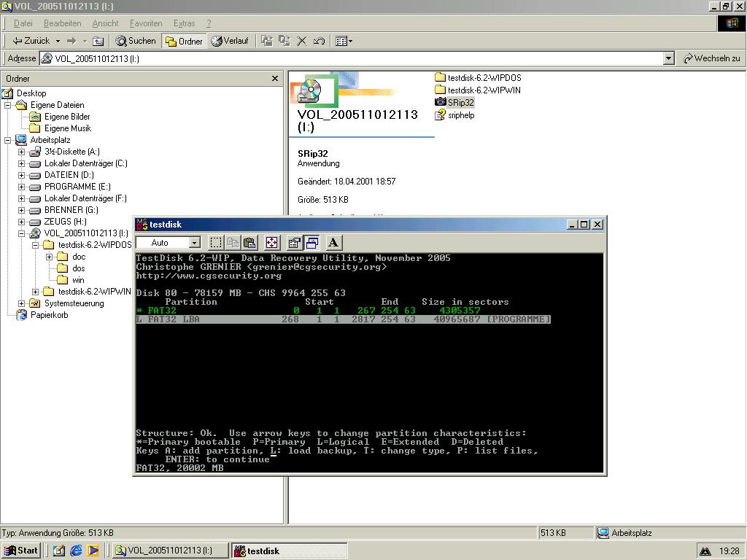Switch to VOL_200511012113 taskbar button
The height and width of the screenshot is (560, 747).
(170, 551)
